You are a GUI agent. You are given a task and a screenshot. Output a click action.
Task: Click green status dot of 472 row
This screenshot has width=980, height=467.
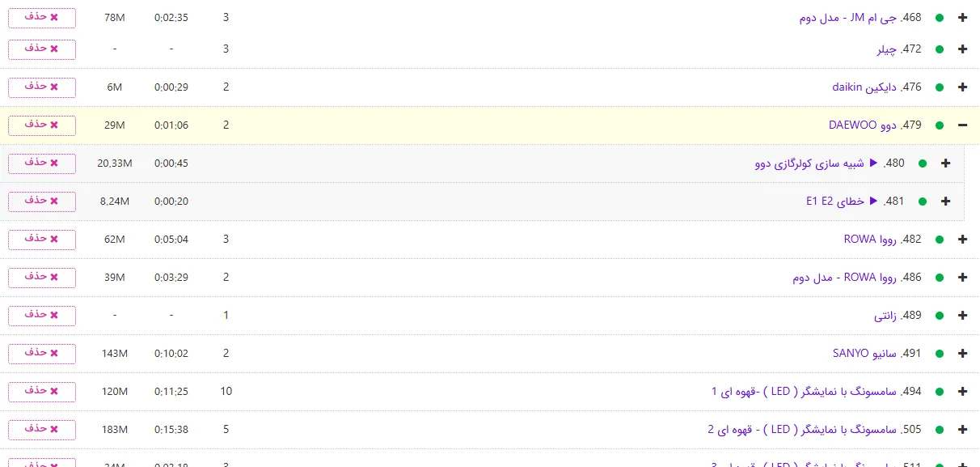939,49
